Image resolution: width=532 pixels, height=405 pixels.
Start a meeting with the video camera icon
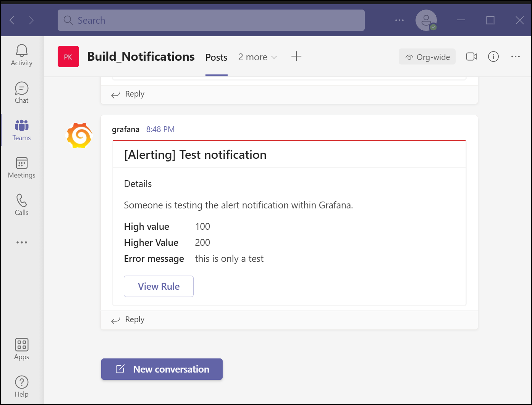472,57
